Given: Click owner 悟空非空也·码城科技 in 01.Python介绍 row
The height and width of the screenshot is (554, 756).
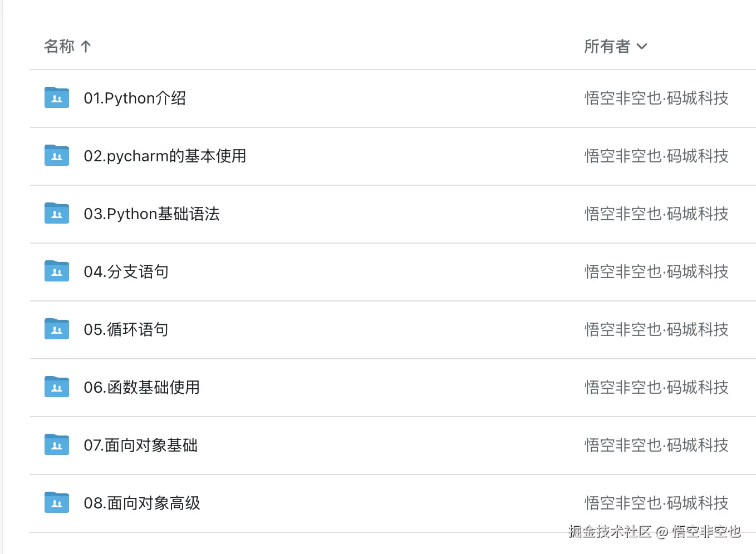Looking at the screenshot, I should pos(656,98).
